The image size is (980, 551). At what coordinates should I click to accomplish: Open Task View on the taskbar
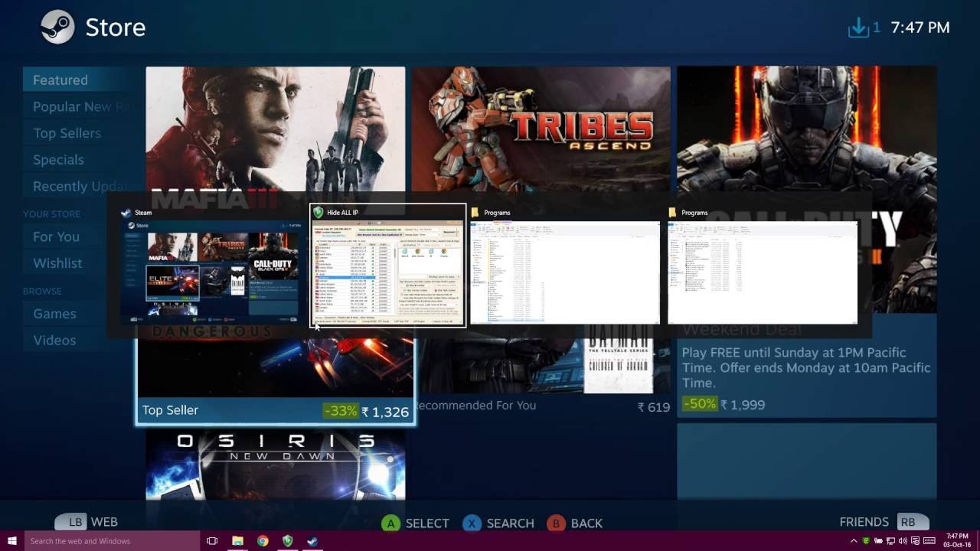[212, 541]
